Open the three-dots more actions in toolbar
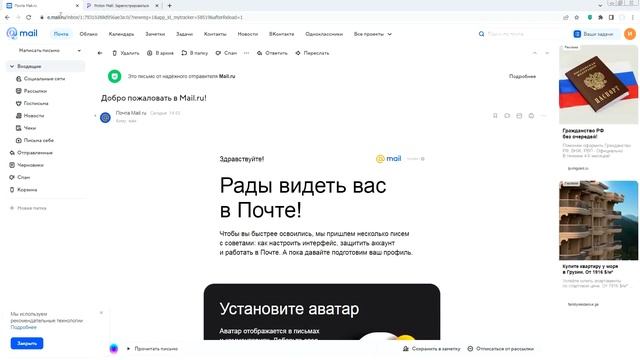The width and height of the screenshot is (640, 360). coord(247,53)
